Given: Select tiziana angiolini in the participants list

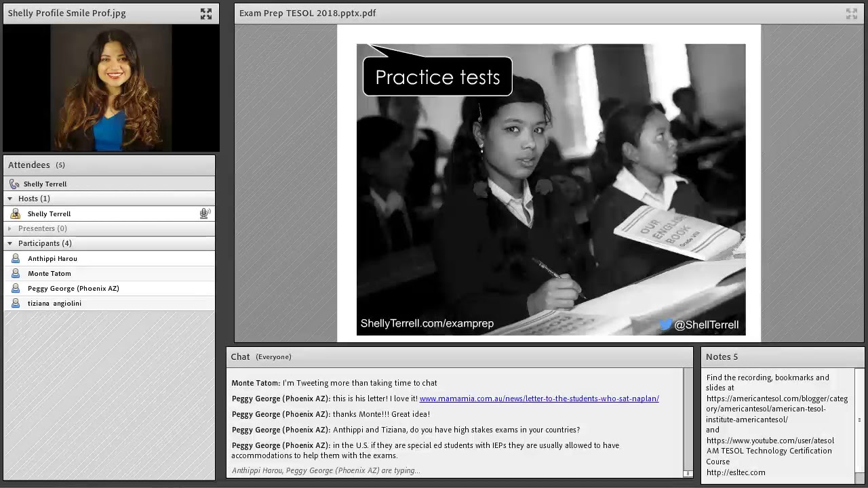Looking at the screenshot, I should pos(109,303).
